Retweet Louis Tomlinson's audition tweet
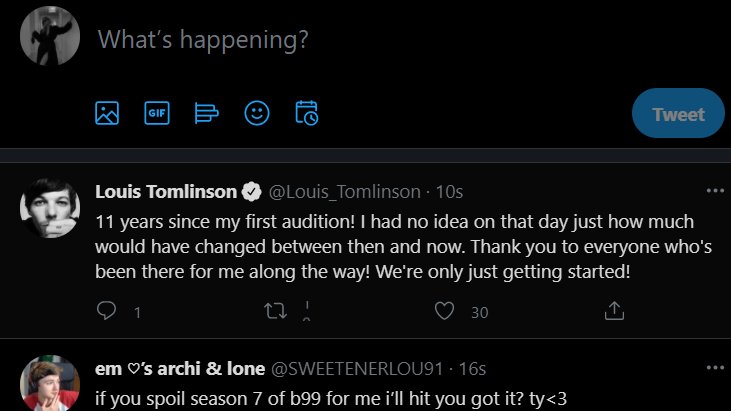 pos(274,312)
